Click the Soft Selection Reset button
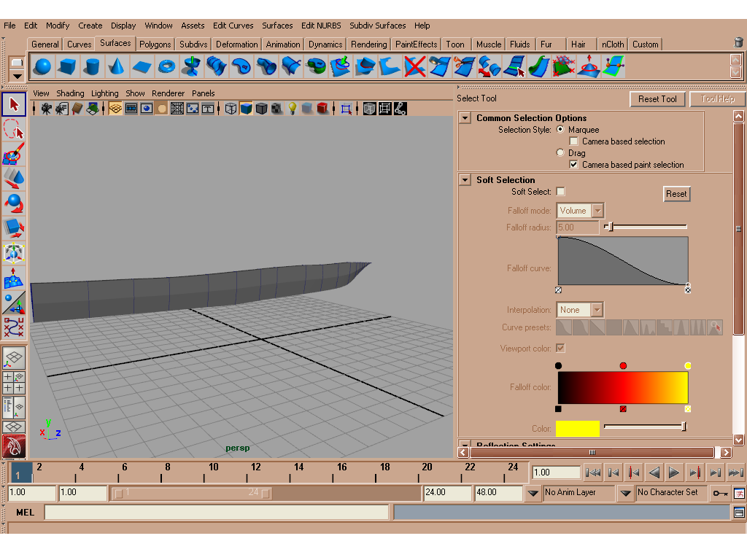 [676, 194]
